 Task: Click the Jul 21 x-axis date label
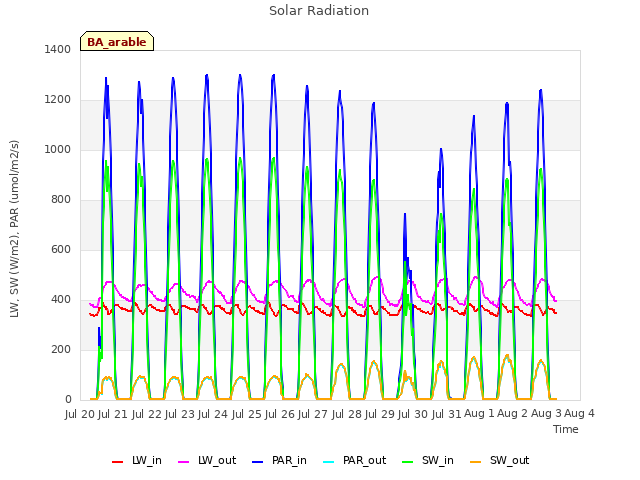(x=113, y=414)
